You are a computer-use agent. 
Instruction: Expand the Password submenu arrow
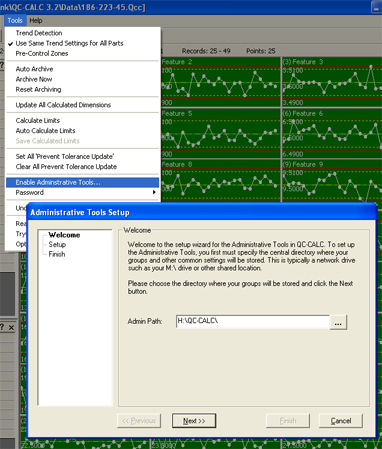pyautogui.click(x=154, y=192)
